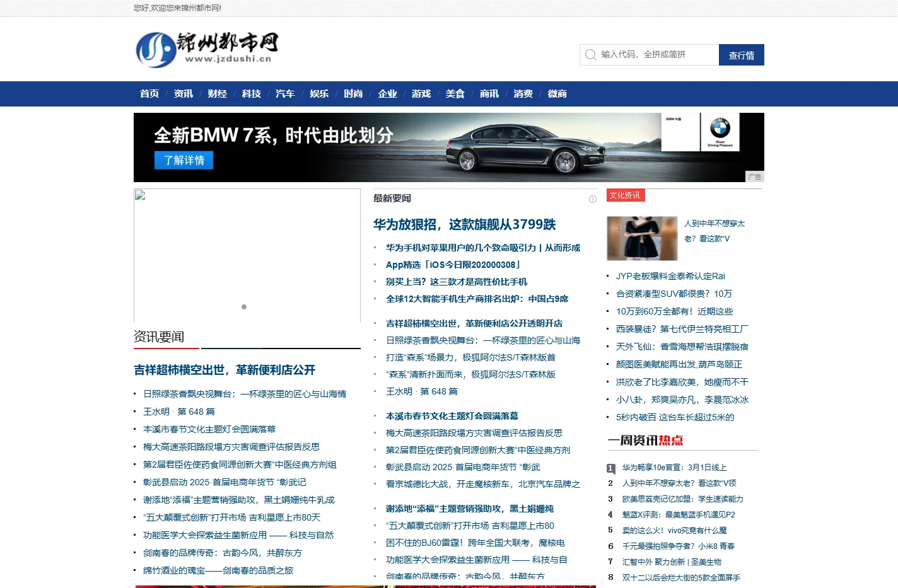Open 颜图医美赋能再出发,葫芦岛颐正 link
898x588 pixels.
pos(679,364)
